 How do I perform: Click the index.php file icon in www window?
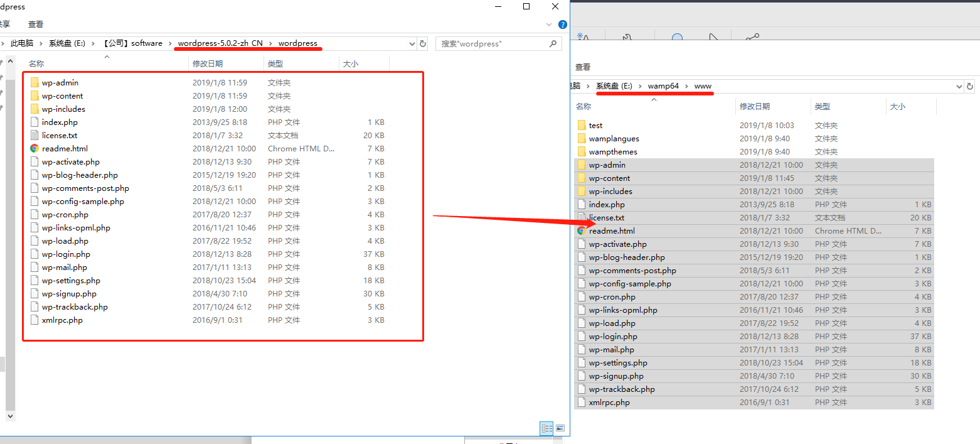(582, 204)
